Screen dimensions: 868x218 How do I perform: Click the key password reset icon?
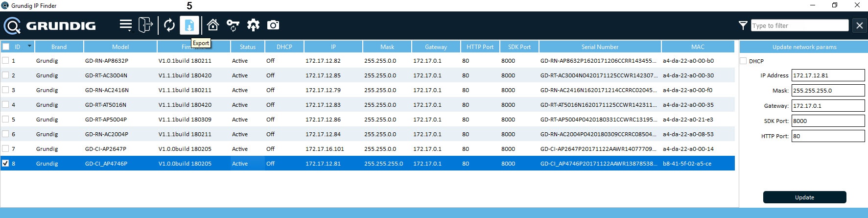point(233,25)
